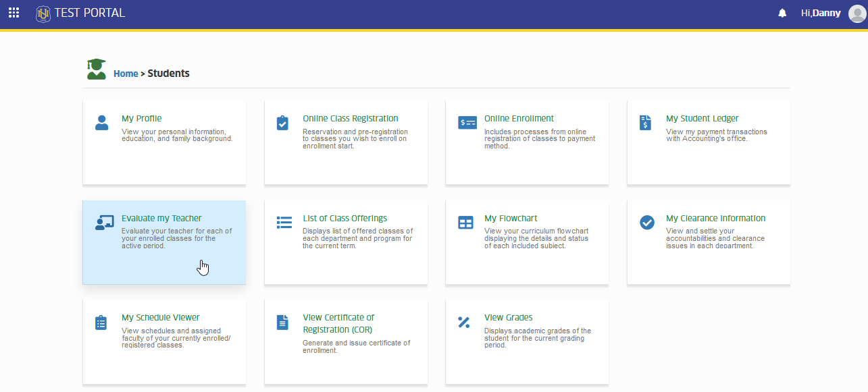
Task: Click the My Clearance Information checkmark icon
Action: tap(647, 223)
